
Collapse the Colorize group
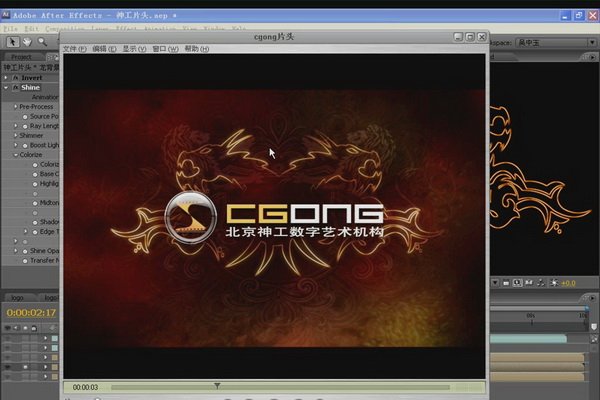tap(14, 155)
